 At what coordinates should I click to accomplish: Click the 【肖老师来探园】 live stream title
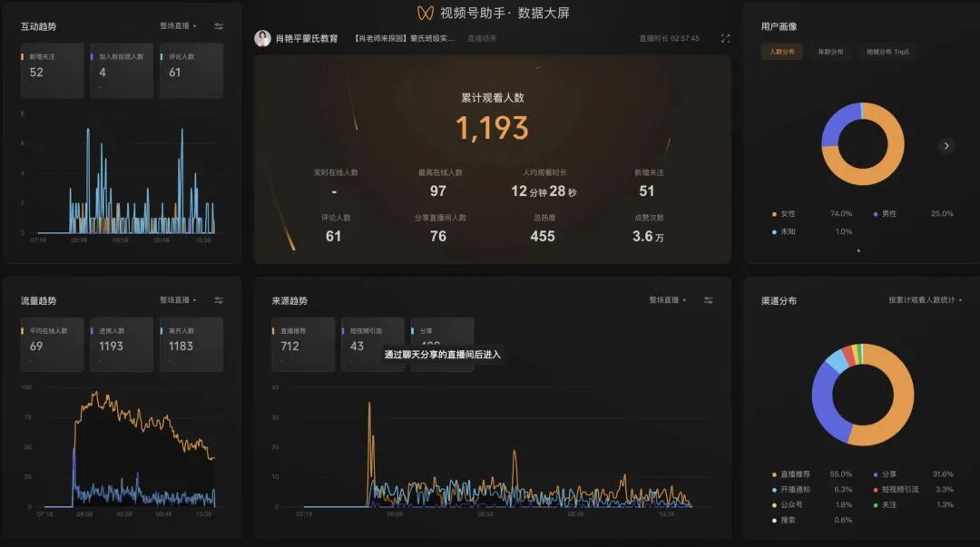(403, 39)
